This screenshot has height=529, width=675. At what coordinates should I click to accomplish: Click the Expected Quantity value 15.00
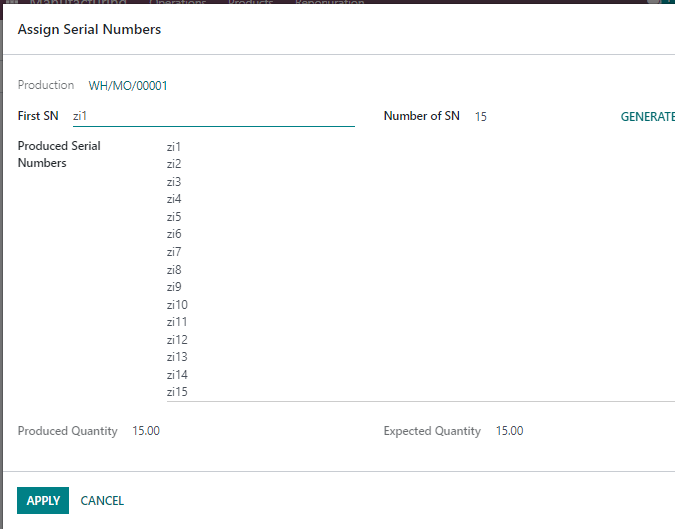(509, 431)
